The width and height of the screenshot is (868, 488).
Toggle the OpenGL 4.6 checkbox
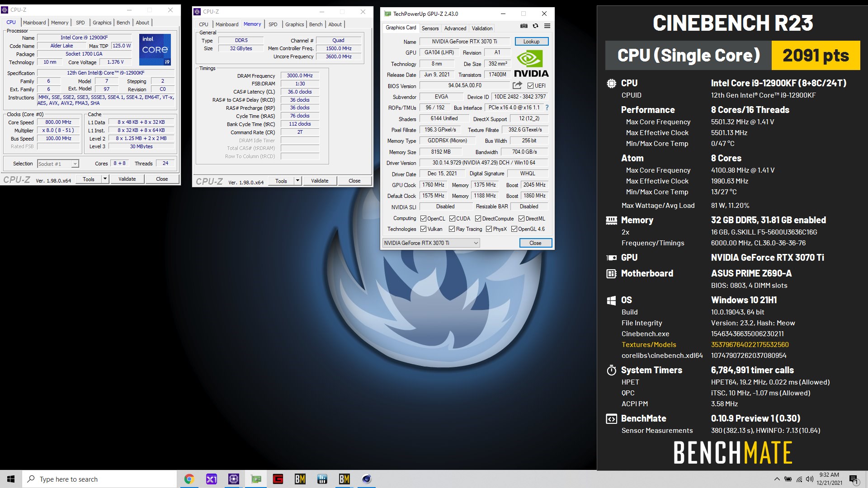[514, 229]
